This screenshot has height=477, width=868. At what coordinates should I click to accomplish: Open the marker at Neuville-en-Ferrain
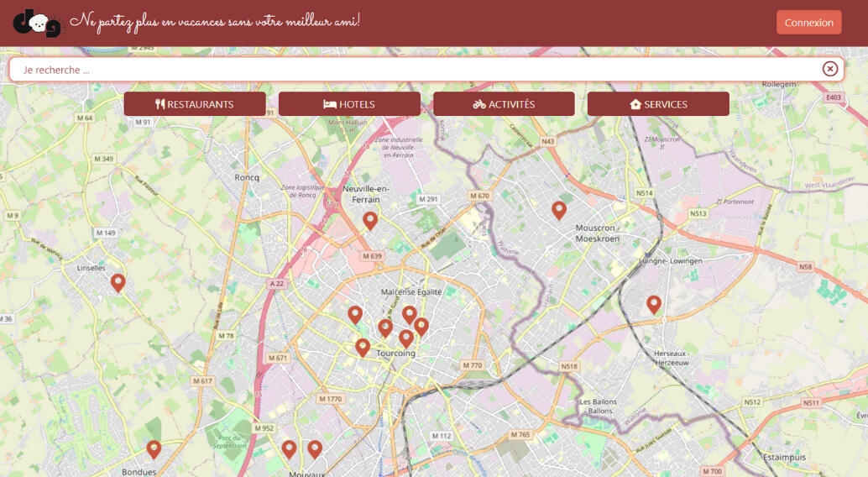370,220
